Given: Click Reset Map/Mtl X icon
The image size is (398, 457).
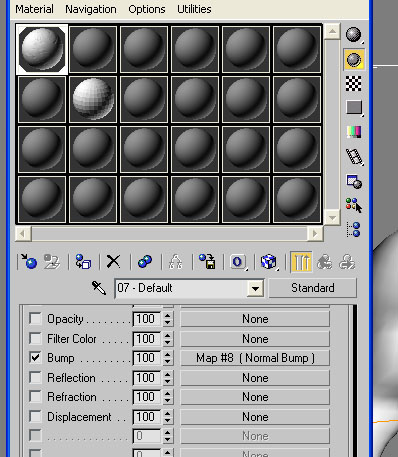Looking at the screenshot, I should pos(113,261).
